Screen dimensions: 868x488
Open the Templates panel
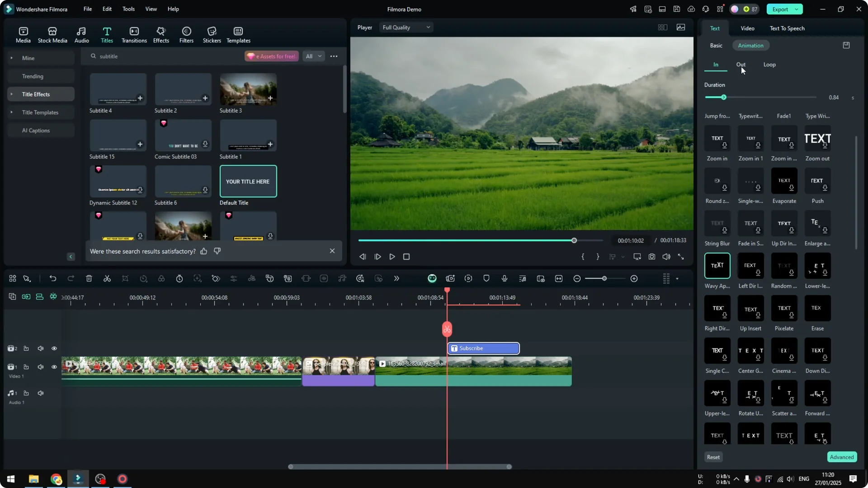[x=238, y=35]
